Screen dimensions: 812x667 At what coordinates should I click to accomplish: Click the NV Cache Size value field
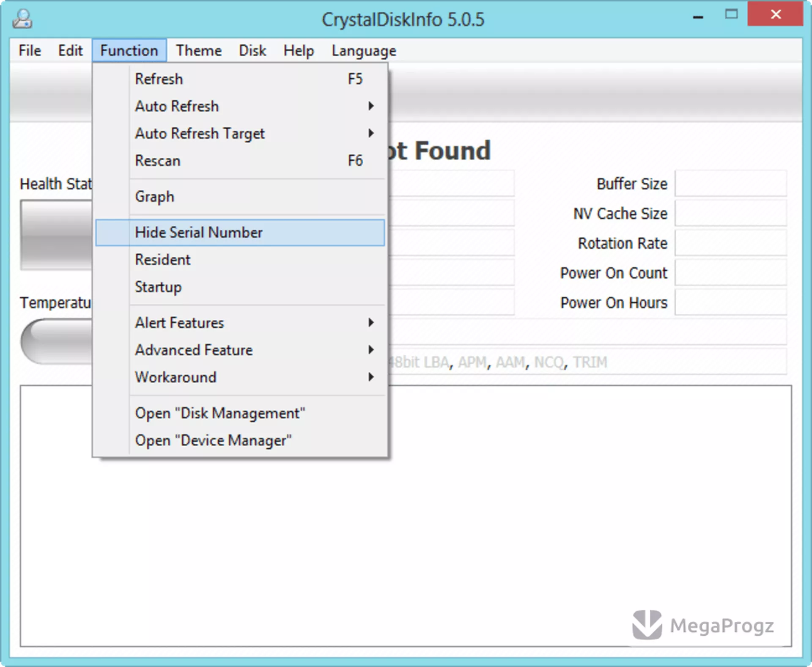[730, 213]
